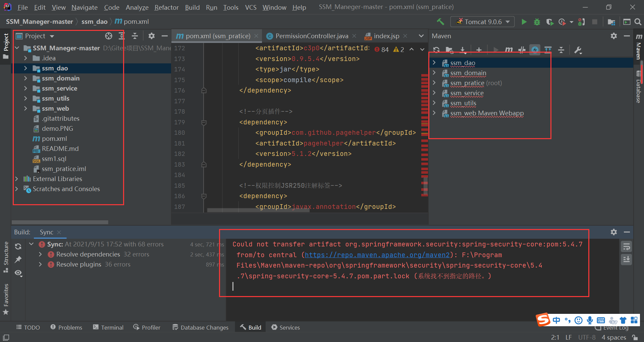The height and width of the screenshot is (342, 644).
Task: Open Favorites side tool window
Action: coord(6,299)
